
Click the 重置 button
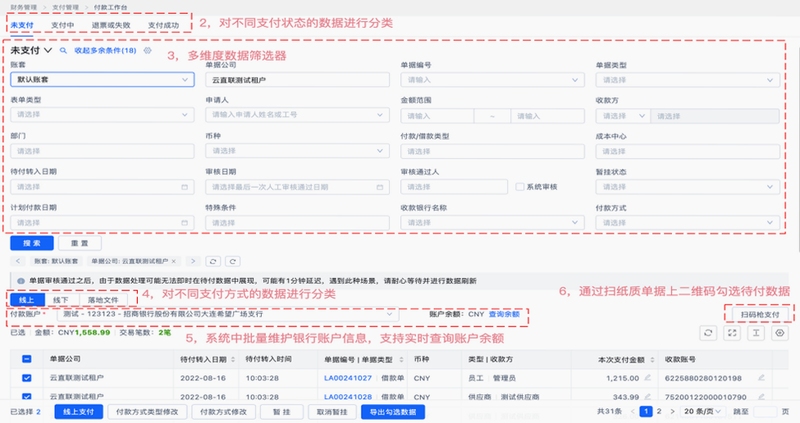80,243
